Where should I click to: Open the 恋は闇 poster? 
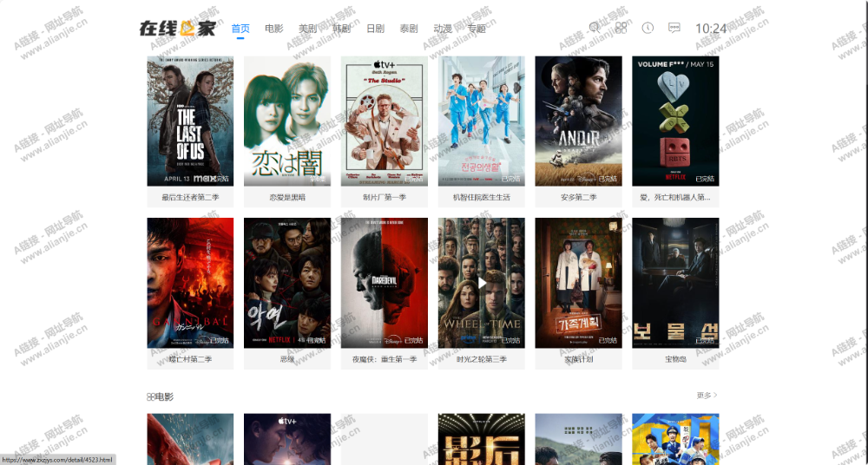pos(287,121)
